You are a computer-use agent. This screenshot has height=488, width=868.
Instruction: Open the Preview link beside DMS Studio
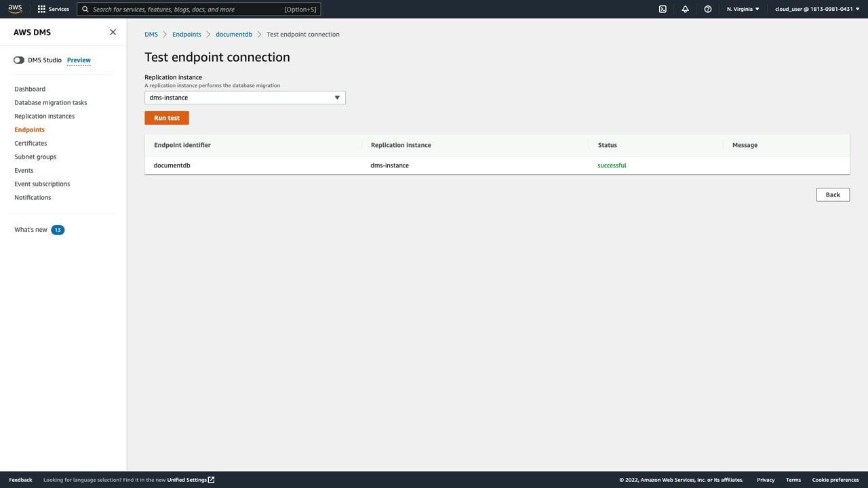(x=79, y=60)
